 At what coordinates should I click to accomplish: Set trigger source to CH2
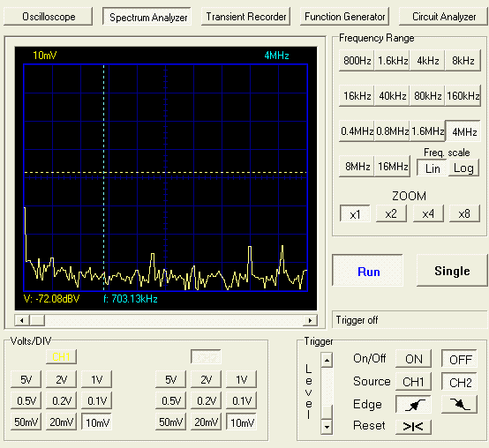coord(459,382)
